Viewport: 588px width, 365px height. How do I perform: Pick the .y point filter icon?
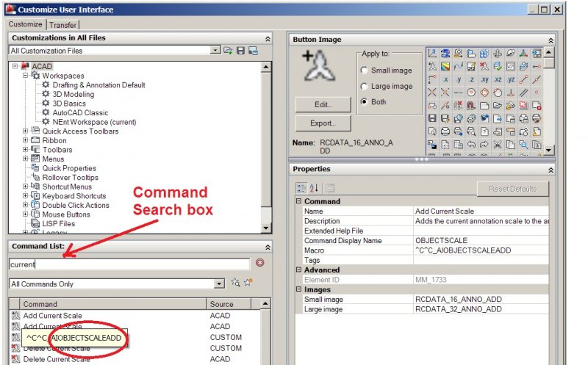pos(458,79)
